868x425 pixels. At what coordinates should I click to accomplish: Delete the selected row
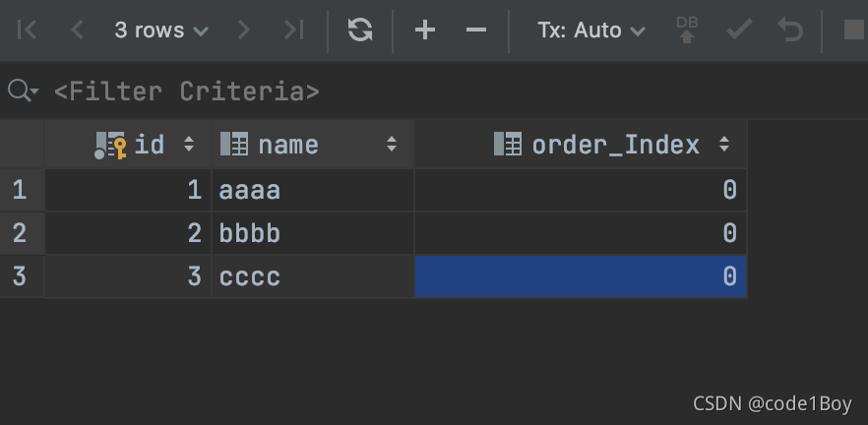point(476,30)
